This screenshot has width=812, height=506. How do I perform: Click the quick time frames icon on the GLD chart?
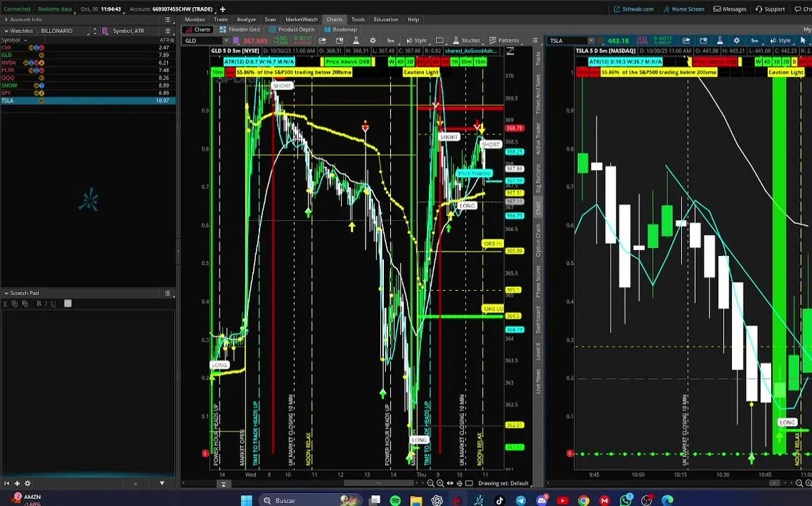pos(339,40)
